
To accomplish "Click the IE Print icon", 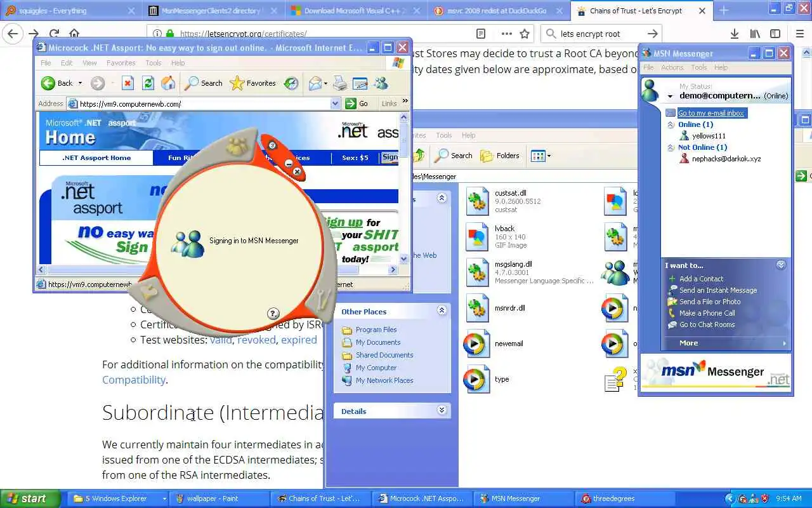I will tap(340, 83).
